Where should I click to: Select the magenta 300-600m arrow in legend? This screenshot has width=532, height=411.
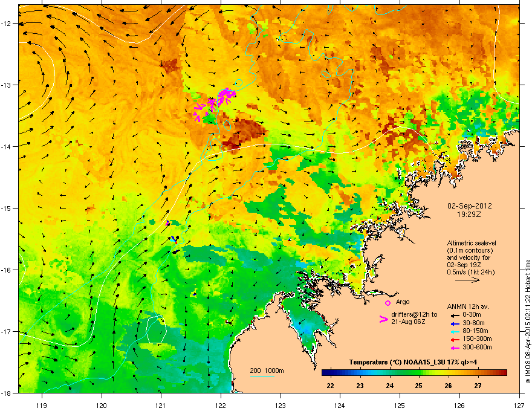(455, 348)
